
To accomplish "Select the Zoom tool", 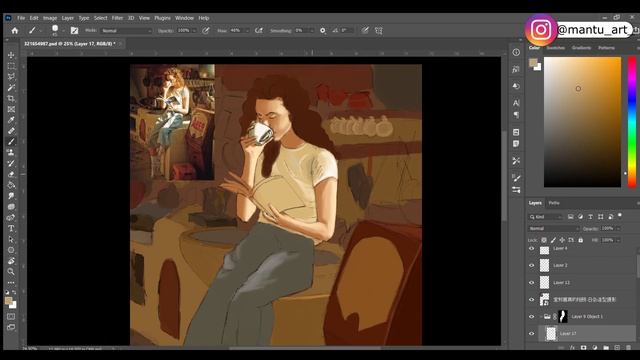I will (x=11, y=271).
